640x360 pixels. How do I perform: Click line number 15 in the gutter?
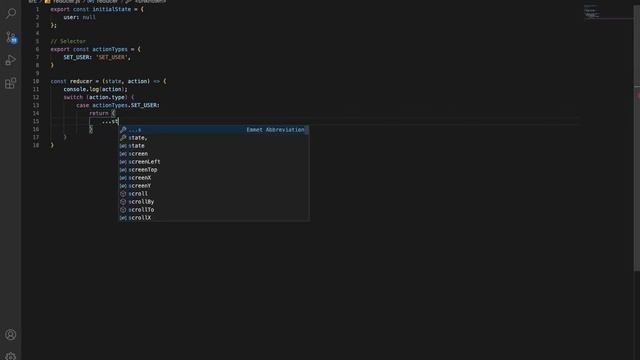36,121
